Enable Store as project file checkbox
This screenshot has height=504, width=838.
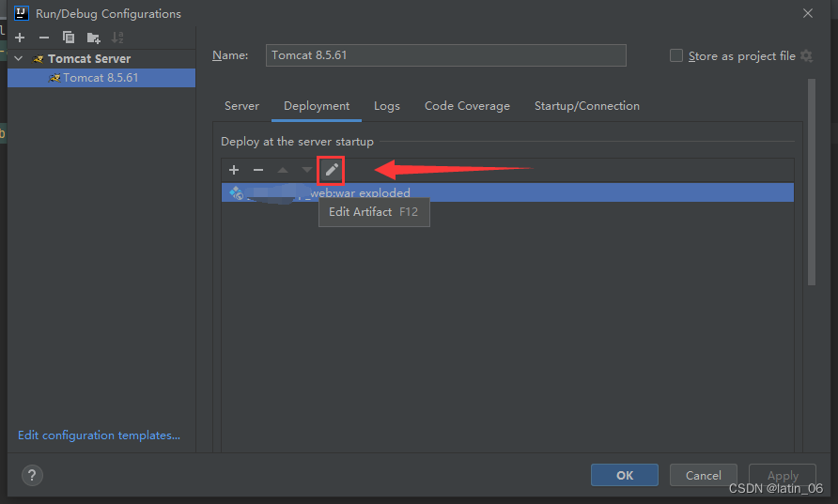[676, 55]
